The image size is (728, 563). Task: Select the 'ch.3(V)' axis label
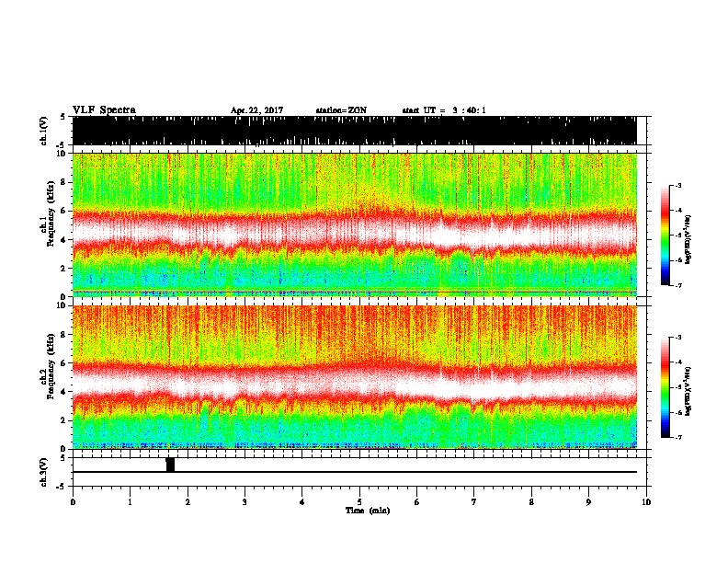[43, 472]
